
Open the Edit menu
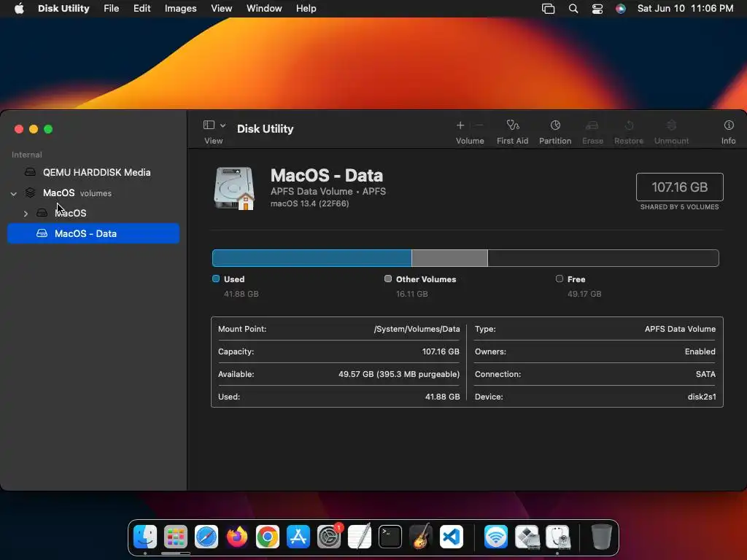click(x=142, y=9)
